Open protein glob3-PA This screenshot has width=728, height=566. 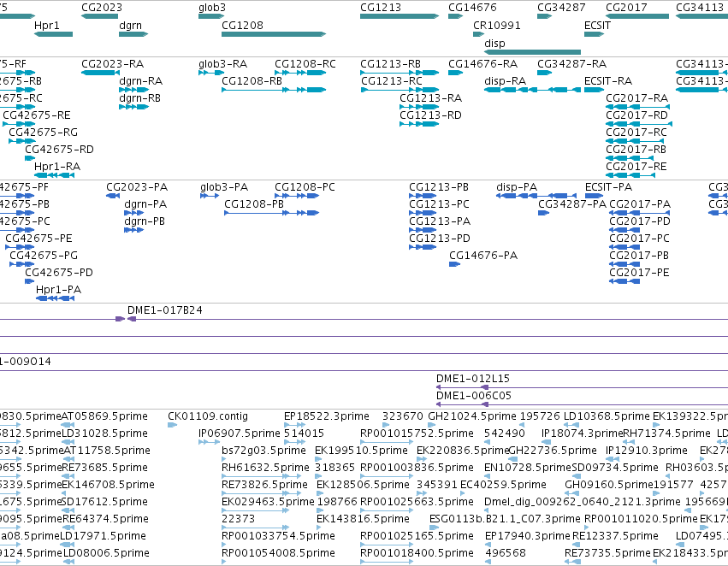[224, 187]
